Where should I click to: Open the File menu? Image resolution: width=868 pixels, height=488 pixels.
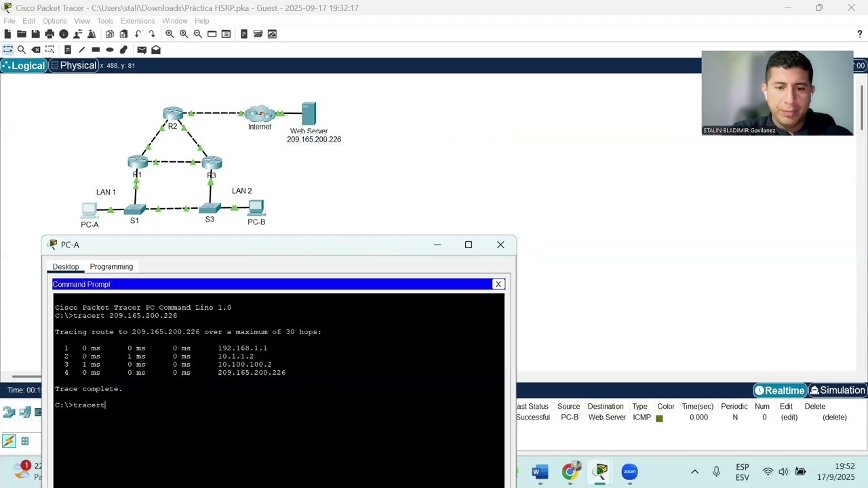coord(9,21)
